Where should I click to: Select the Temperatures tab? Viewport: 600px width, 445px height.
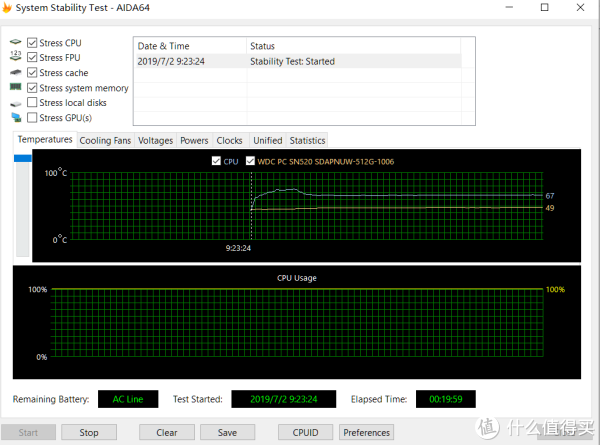(45, 139)
